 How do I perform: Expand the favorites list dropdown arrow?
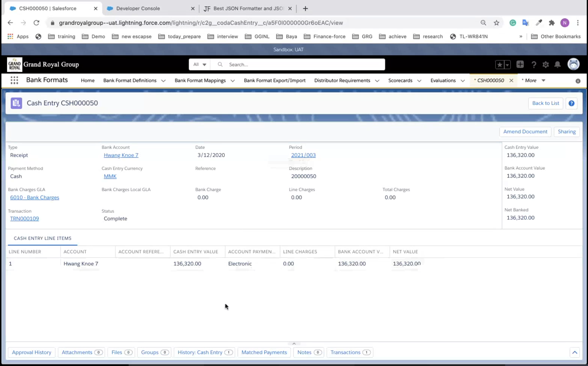coord(507,65)
